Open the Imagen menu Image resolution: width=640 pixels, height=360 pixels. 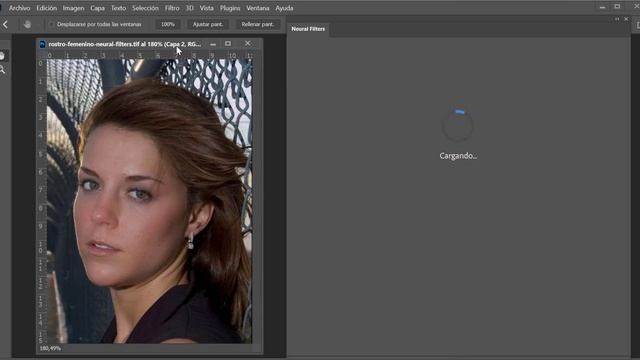coord(73,8)
